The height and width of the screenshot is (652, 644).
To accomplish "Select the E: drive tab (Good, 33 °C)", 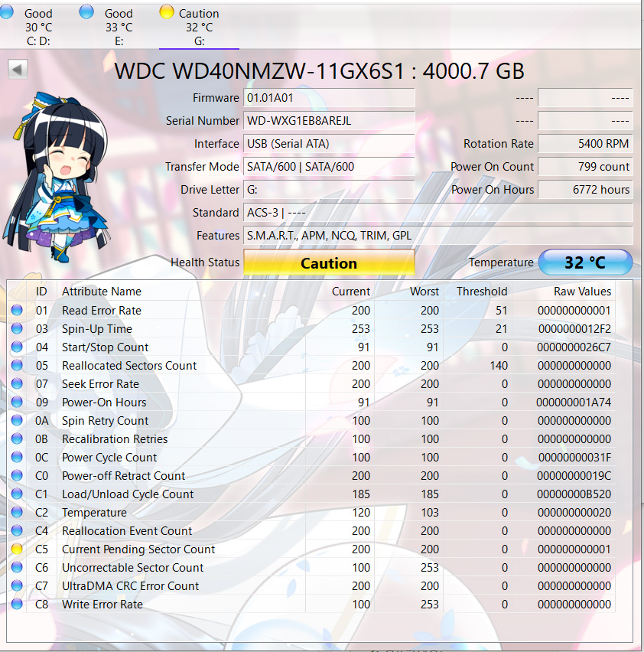I will tap(119, 27).
